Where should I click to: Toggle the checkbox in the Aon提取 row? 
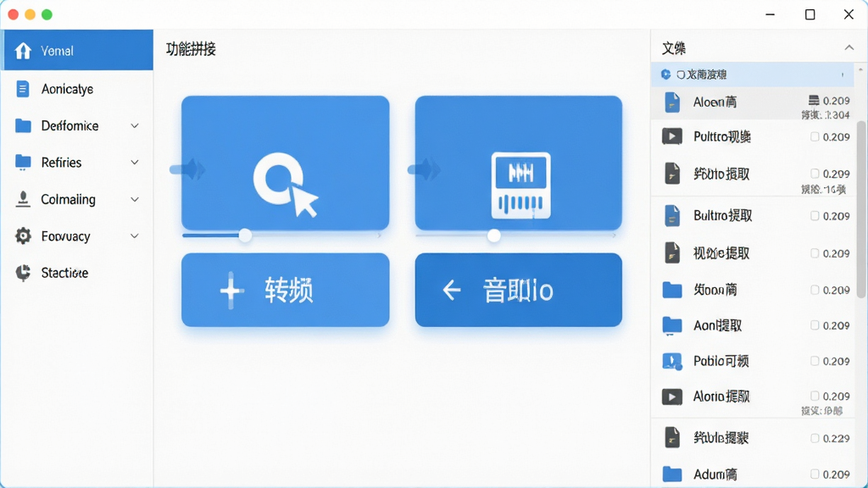click(x=815, y=325)
